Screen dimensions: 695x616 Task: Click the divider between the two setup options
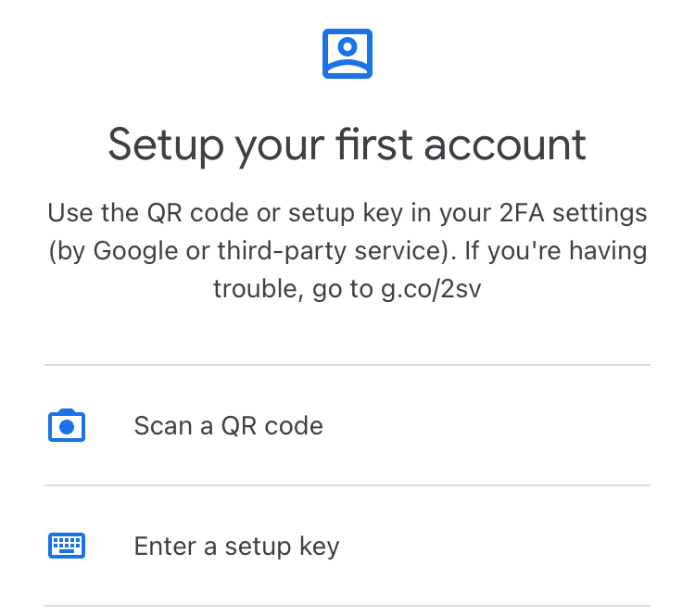tap(347, 485)
